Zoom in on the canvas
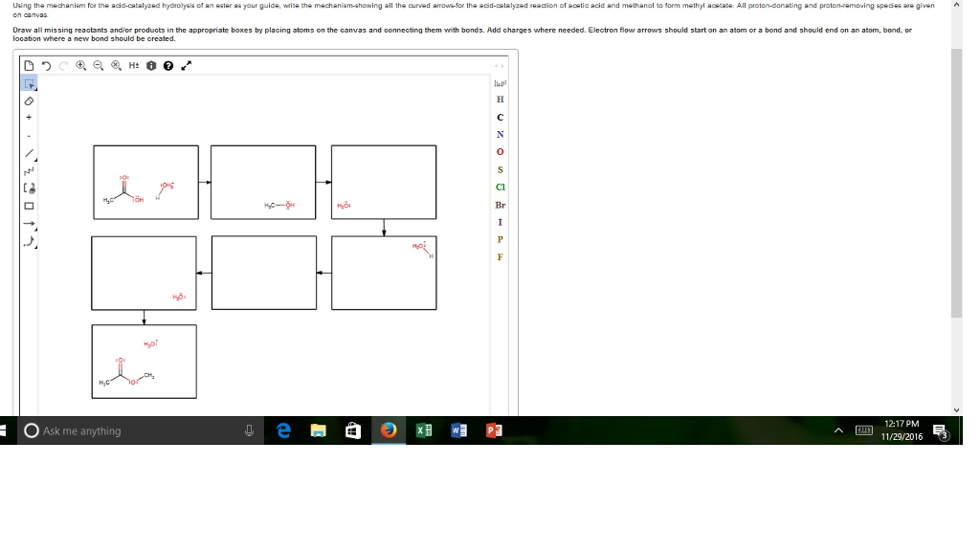Screen dimensions: 980x551 tap(81, 66)
